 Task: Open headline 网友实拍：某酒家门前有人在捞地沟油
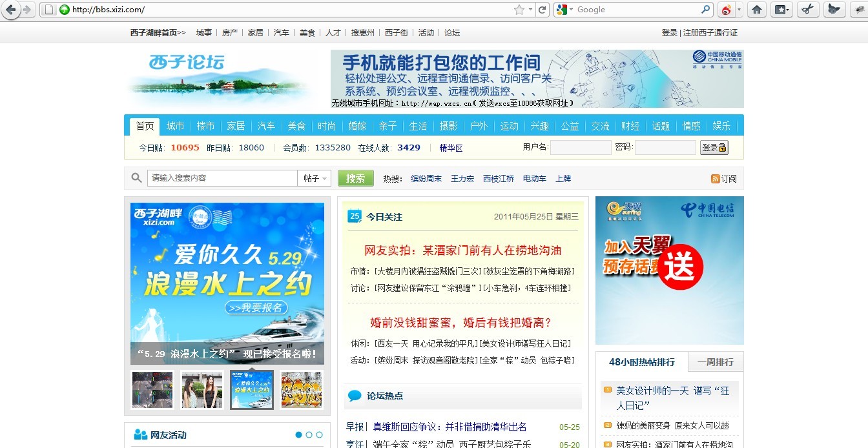pyautogui.click(x=463, y=250)
